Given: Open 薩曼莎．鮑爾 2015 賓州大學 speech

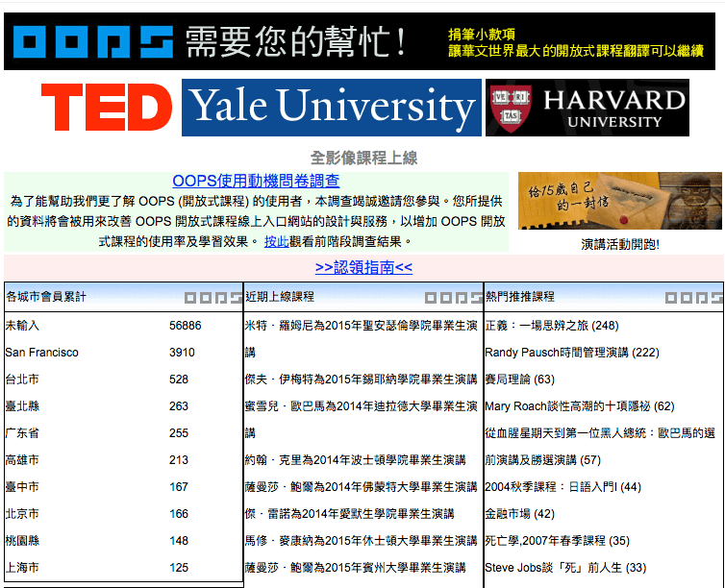Looking at the screenshot, I should click(355, 567).
